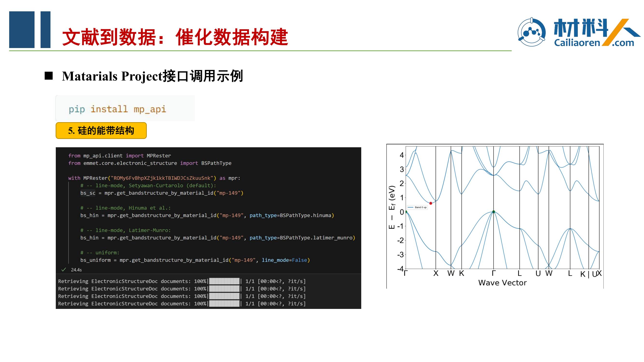Click the 'K' tick label next to W

point(461,273)
